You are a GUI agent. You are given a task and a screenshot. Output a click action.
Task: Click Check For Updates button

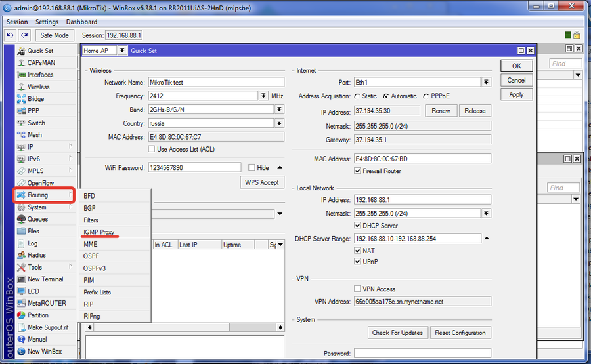click(398, 333)
